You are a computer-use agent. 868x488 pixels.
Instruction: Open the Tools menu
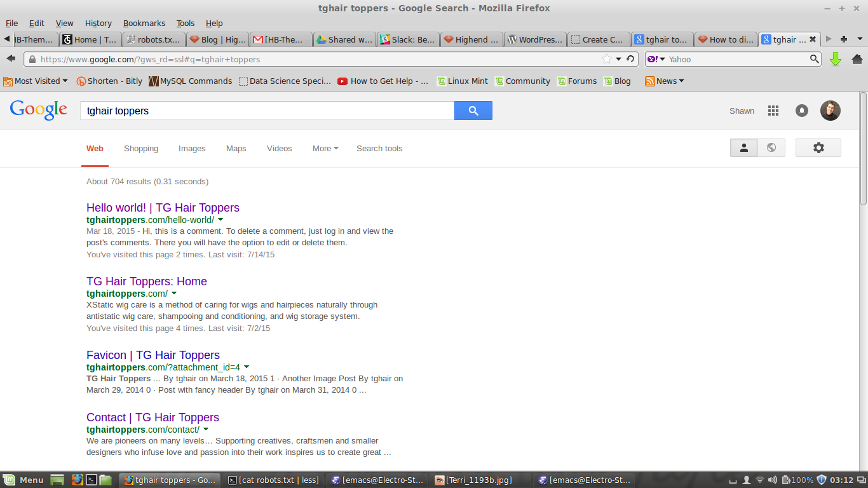coord(186,23)
